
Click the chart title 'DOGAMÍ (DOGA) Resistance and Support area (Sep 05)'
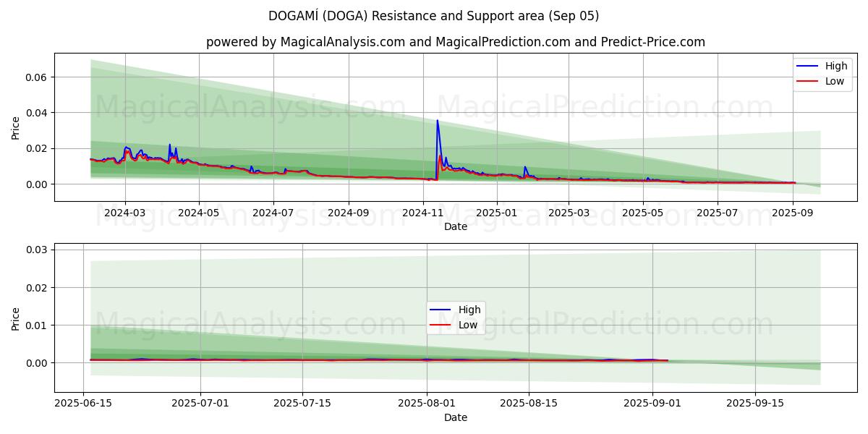(434, 16)
